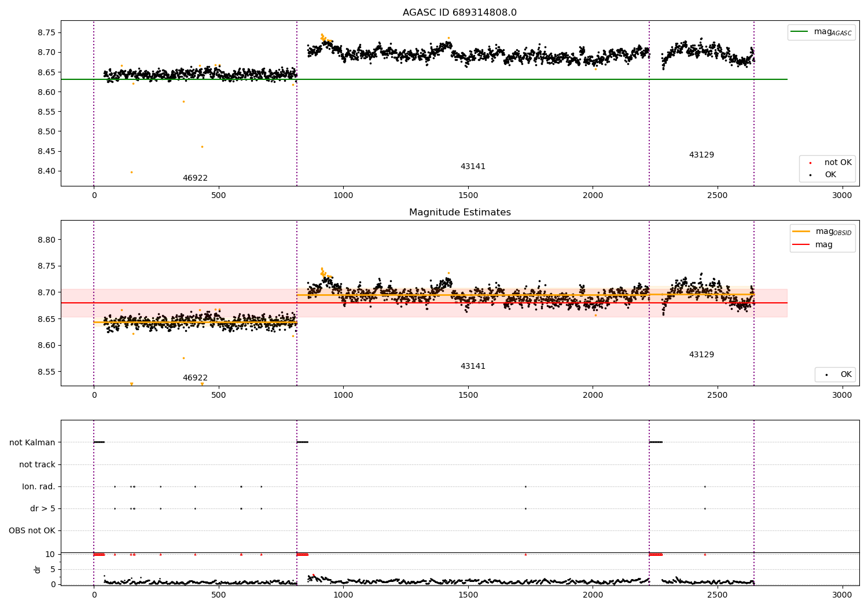The width and height of the screenshot is (868, 608).
Task: Click the 5 tick label on the dr axis
Action: pyautogui.click(x=53, y=570)
